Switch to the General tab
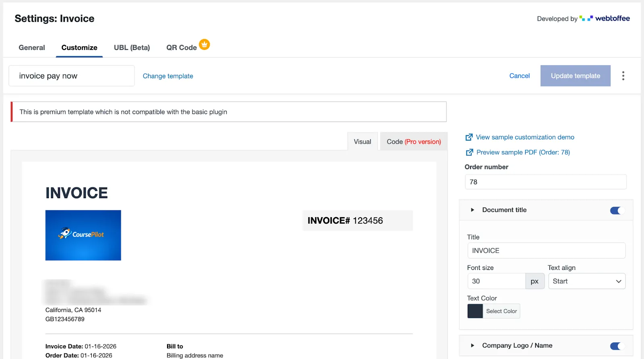Image resolution: width=644 pixels, height=359 pixels. tap(32, 48)
